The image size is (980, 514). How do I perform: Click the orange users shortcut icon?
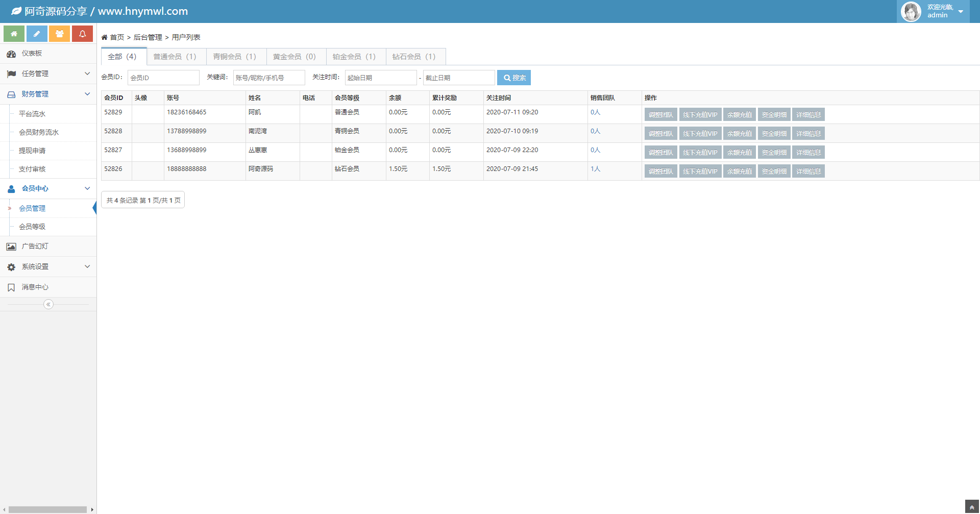(59, 34)
